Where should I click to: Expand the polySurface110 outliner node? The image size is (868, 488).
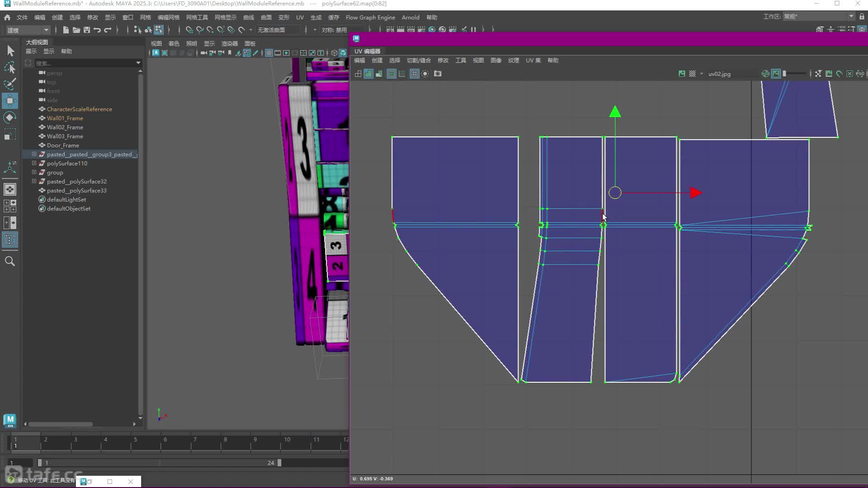pyautogui.click(x=34, y=163)
